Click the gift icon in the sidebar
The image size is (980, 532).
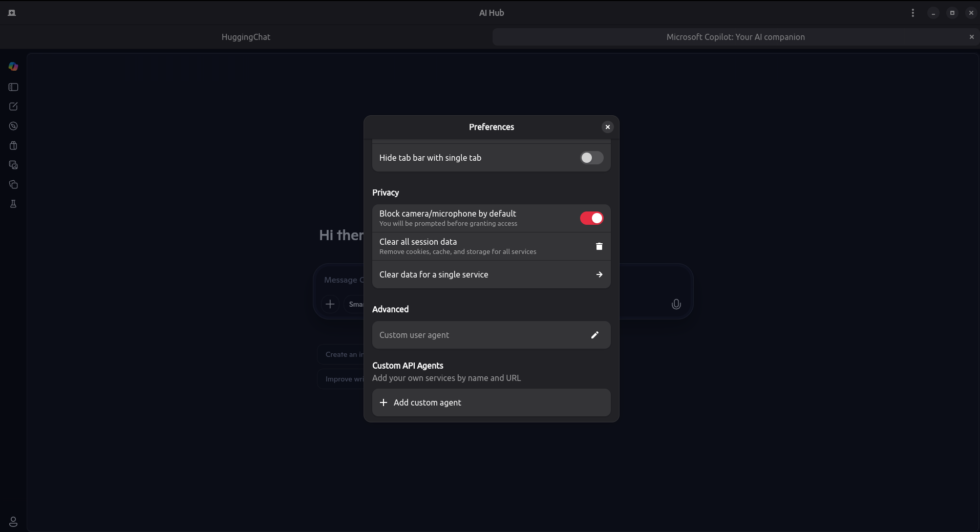[x=13, y=145]
